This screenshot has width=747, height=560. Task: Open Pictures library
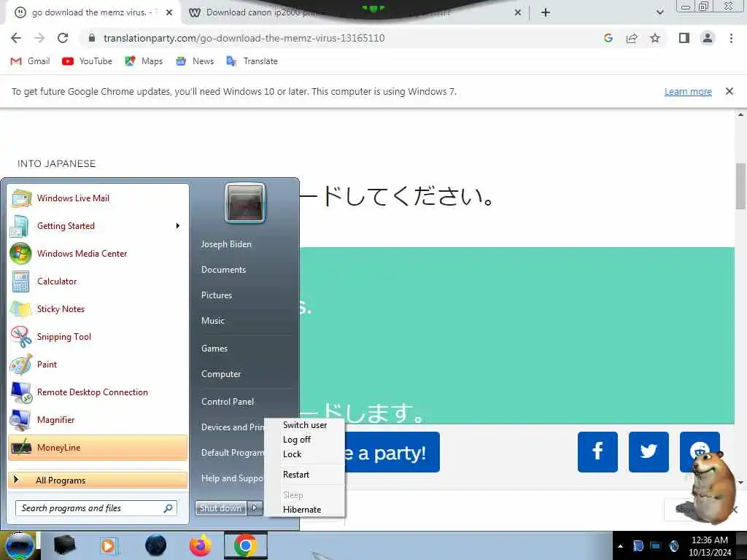tap(217, 295)
